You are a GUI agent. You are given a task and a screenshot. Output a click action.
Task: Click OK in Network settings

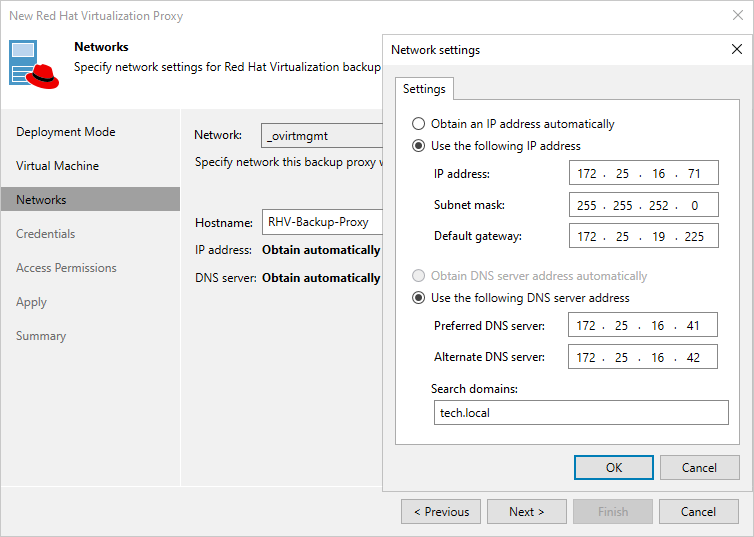pyautogui.click(x=614, y=467)
